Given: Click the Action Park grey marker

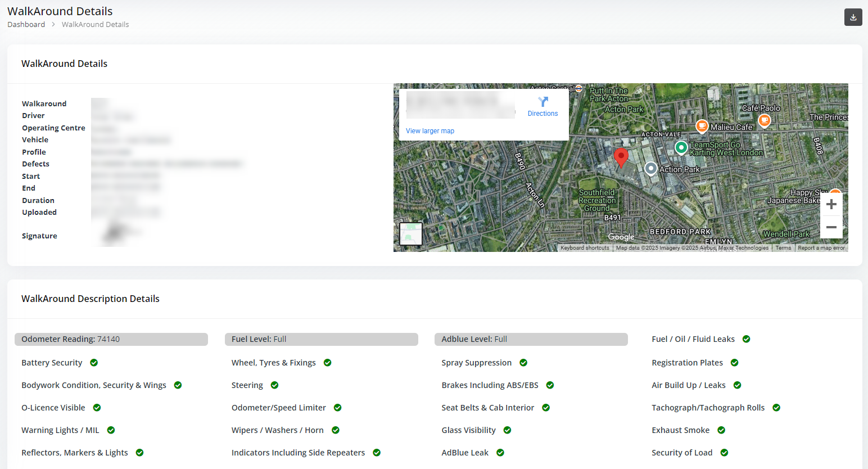Looking at the screenshot, I should click(650, 169).
